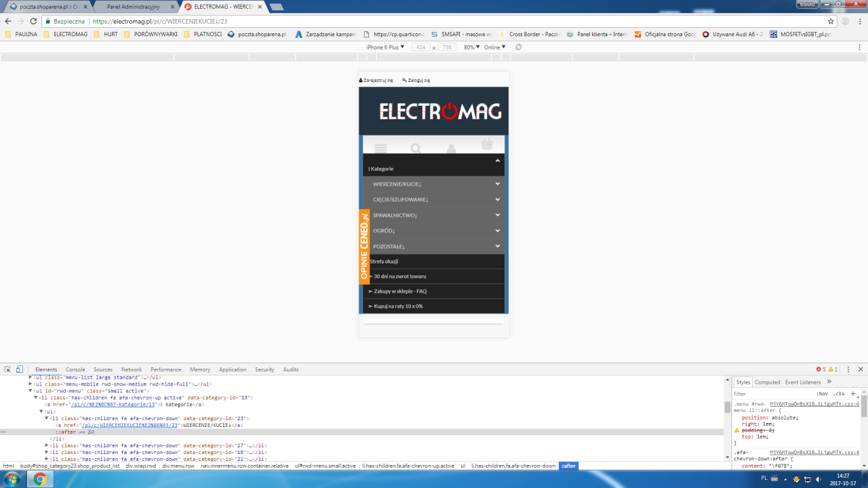
Task: Show more Styles pane tabs chevron
Action: (829, 382)
